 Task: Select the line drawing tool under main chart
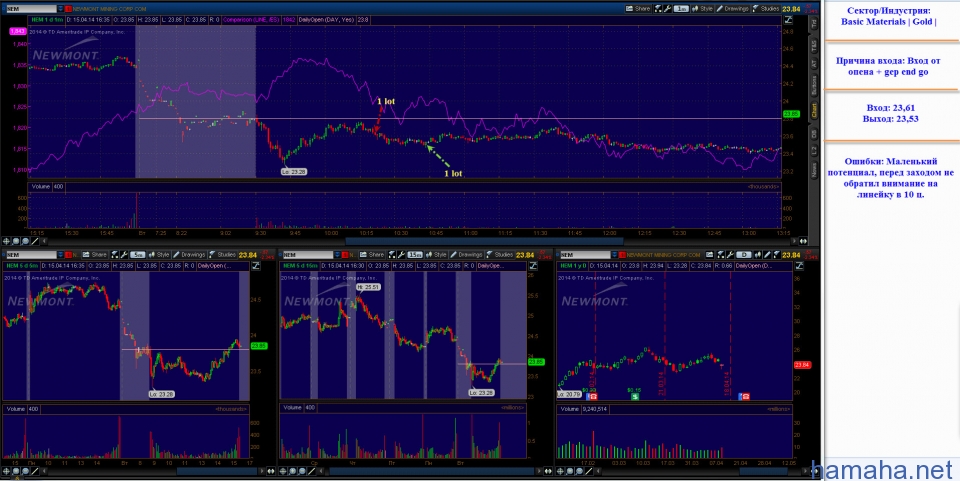35,241
